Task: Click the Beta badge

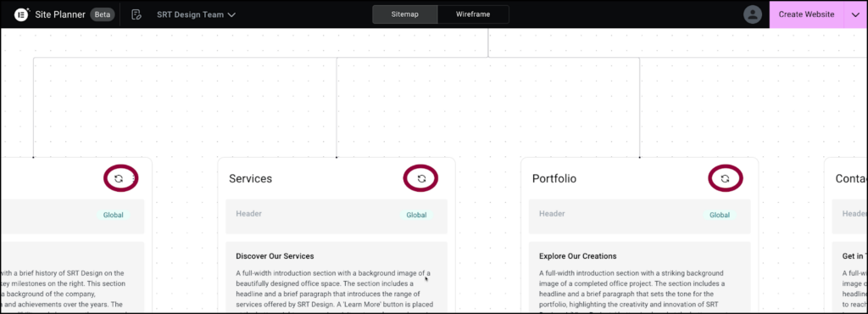Action: (103, 14)
